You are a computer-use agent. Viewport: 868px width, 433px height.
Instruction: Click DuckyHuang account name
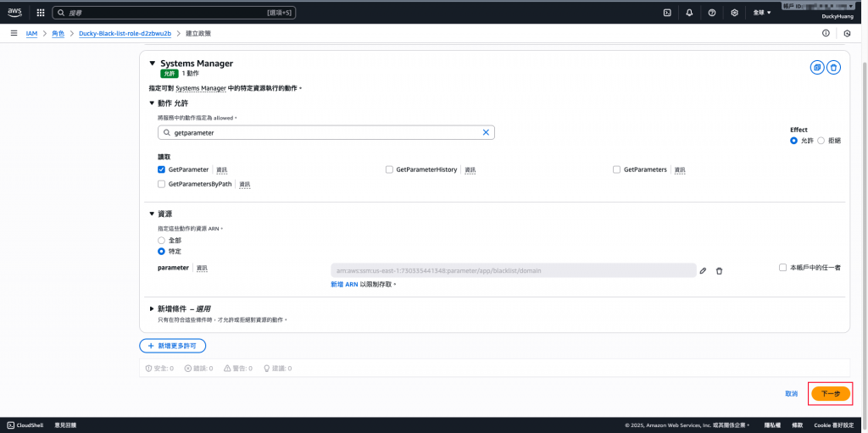(x=838, y=17)
